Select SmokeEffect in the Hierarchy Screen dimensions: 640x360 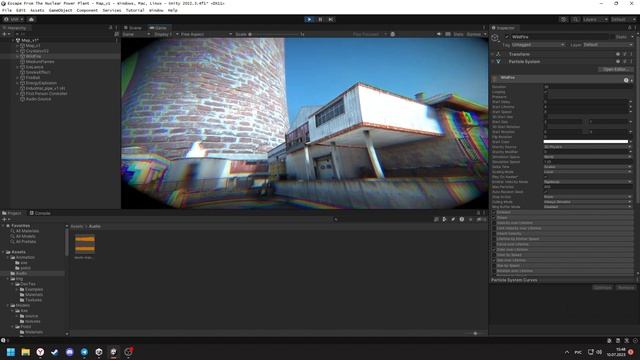38,72
